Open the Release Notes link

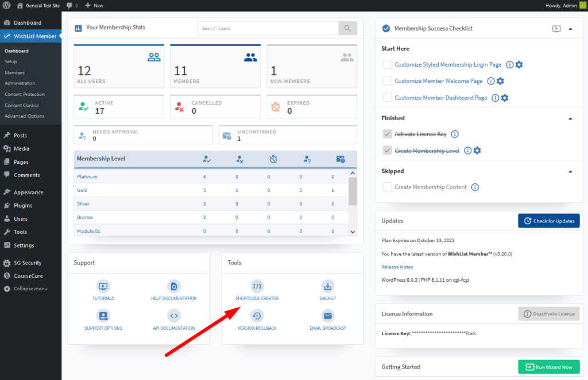(x=397, y=267)
